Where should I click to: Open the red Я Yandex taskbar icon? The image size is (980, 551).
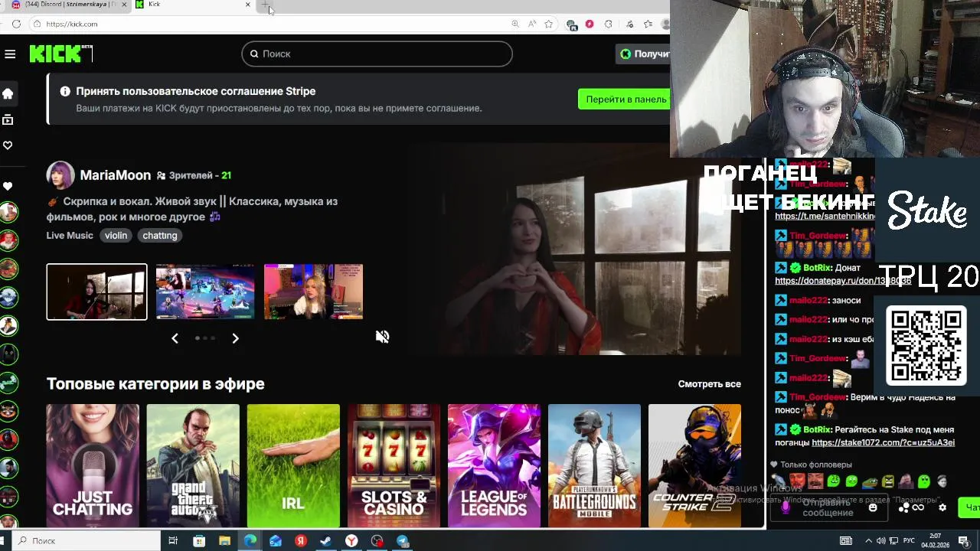click(300, 540)
